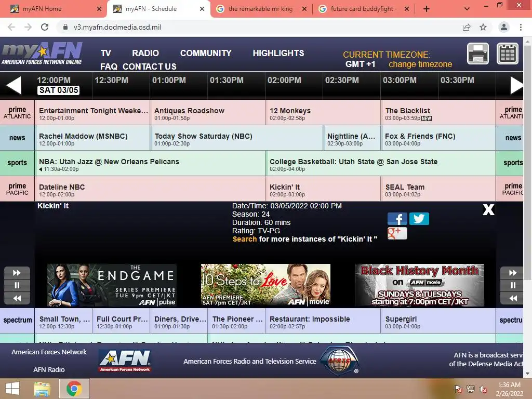Select The Blacklist program cell
The image size is (532, 399).
coord(438,112)
